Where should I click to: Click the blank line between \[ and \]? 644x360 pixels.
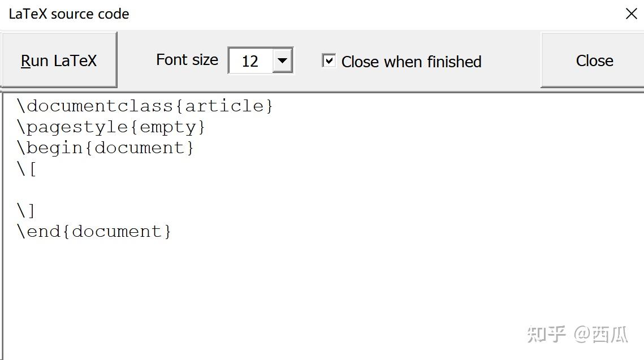tap(323, 190)
